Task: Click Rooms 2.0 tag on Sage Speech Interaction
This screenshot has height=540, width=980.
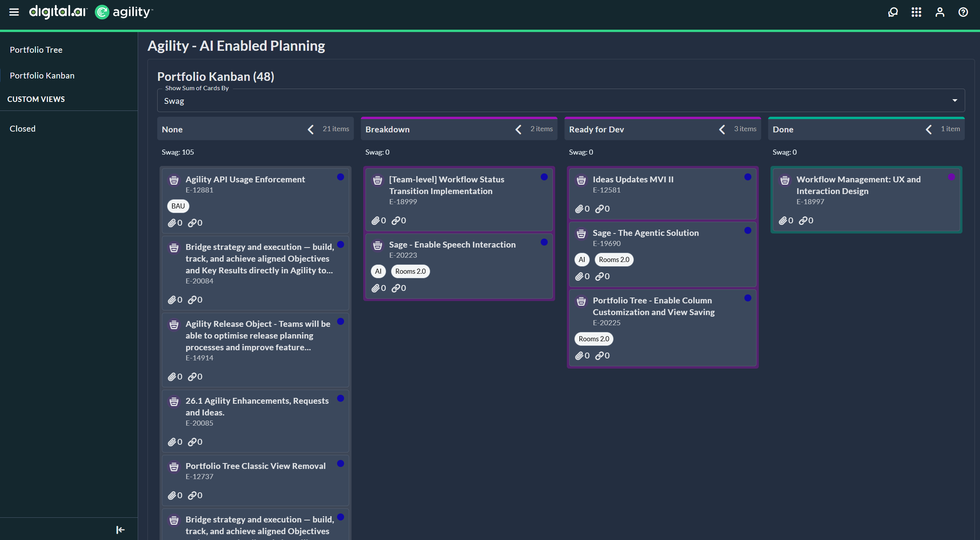Action: tap(410, 271)
